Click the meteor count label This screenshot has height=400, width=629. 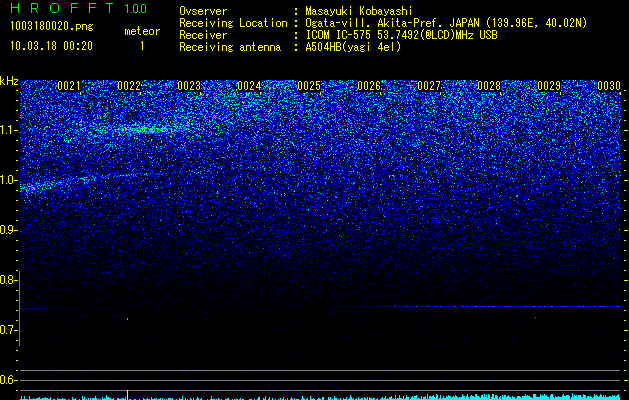pyautogui.click(x=142, y=31)
